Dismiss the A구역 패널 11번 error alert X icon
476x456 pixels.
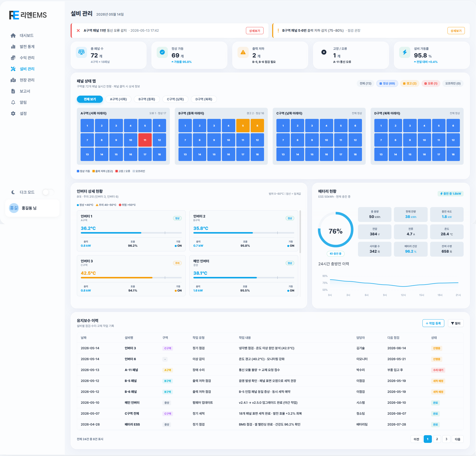point(78,30)
